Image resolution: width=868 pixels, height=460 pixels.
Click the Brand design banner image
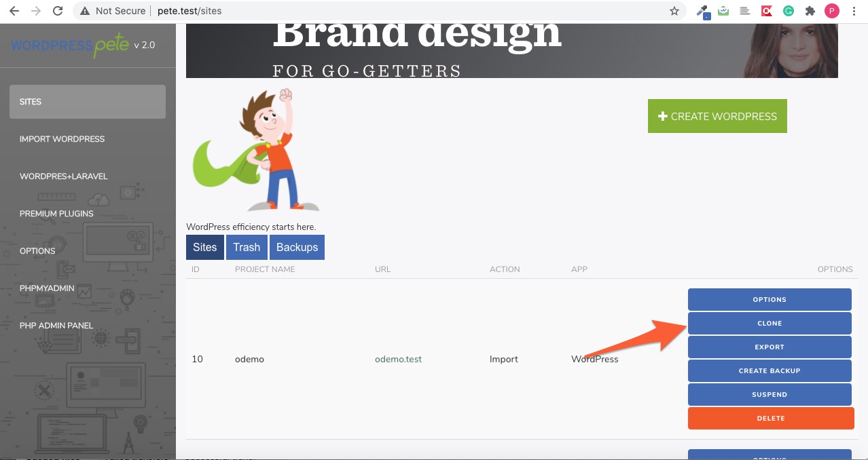511,51
